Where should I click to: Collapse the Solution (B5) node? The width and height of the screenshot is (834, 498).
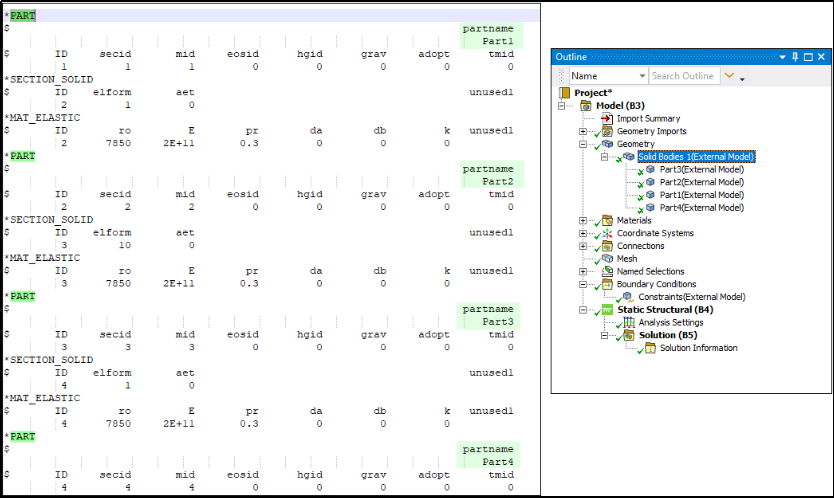604,335
